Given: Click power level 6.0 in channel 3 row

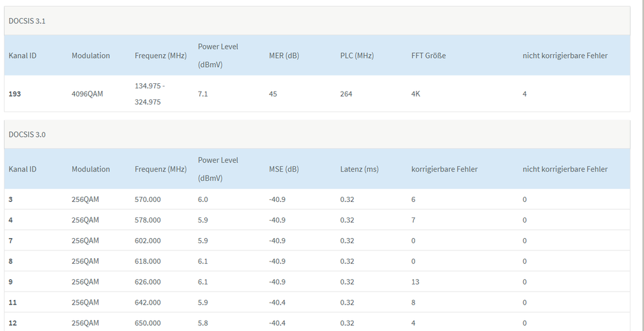Looking at the screenshot, I should pos(203,199).
